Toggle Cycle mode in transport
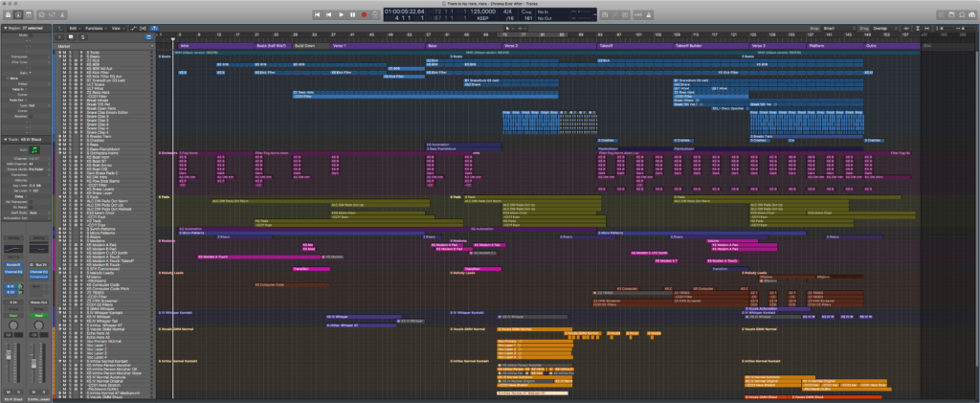Screen dimensions: 980x403 pos(375,14)
